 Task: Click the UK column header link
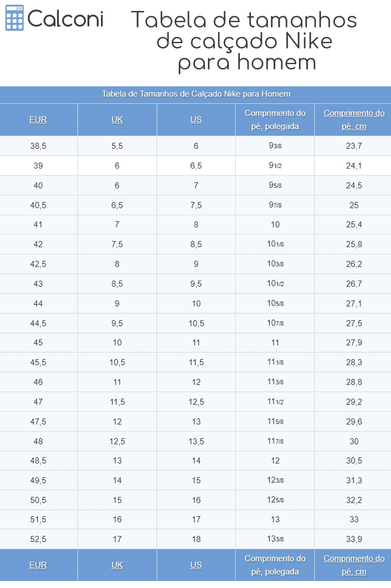pyautogui.click(x=117, y=120)
